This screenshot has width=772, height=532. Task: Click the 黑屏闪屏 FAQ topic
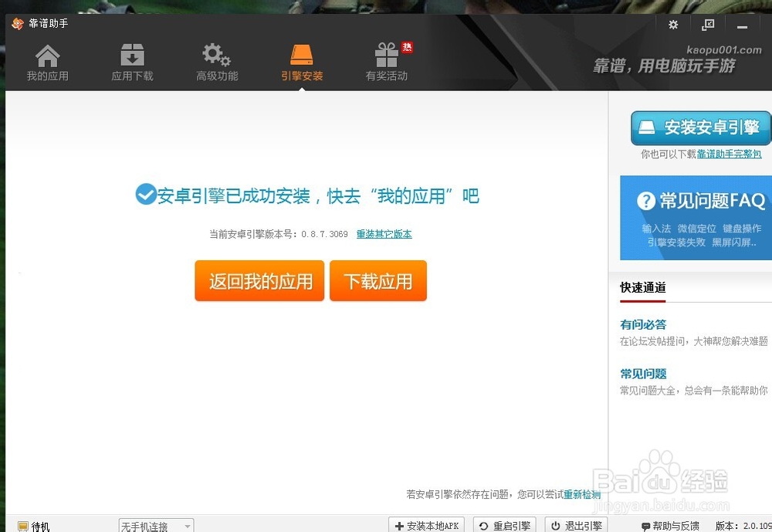tap(733, 242)
